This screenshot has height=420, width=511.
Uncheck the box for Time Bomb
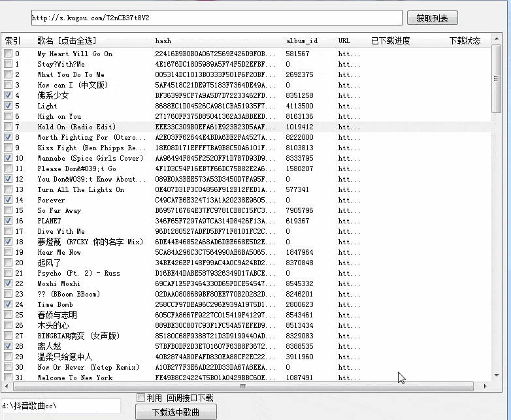(8, 304)
